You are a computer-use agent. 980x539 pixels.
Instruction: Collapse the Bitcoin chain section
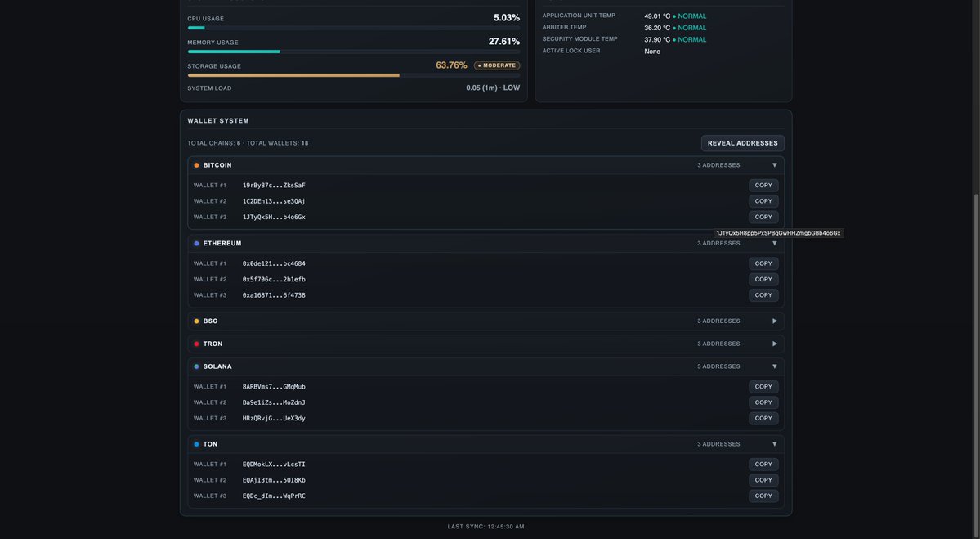click(x=774, y=165)
